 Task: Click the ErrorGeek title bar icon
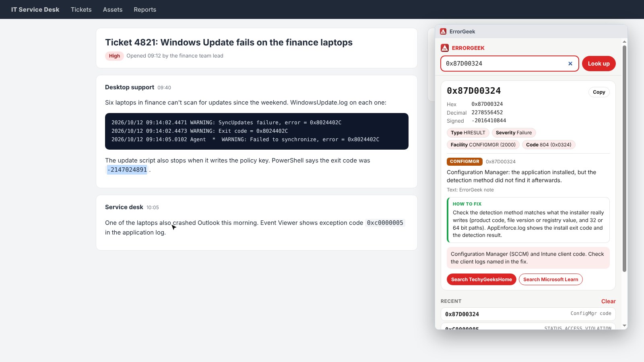[443, 31]
